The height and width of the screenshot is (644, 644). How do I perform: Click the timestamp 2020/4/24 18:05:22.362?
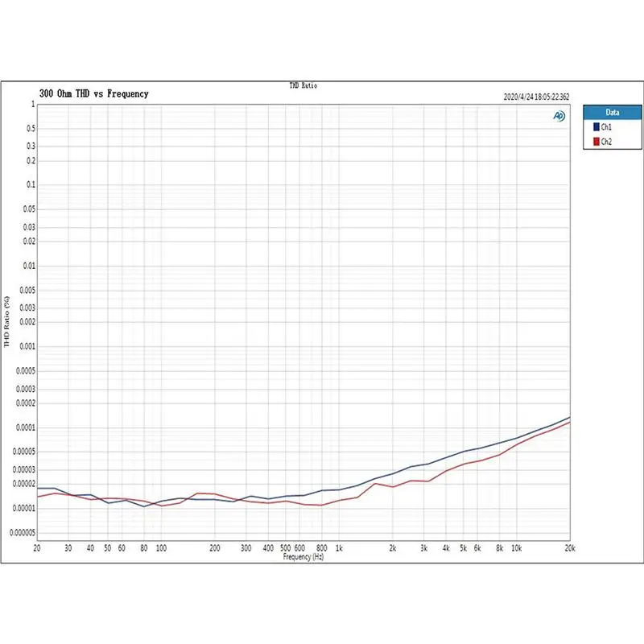point(536,97)
